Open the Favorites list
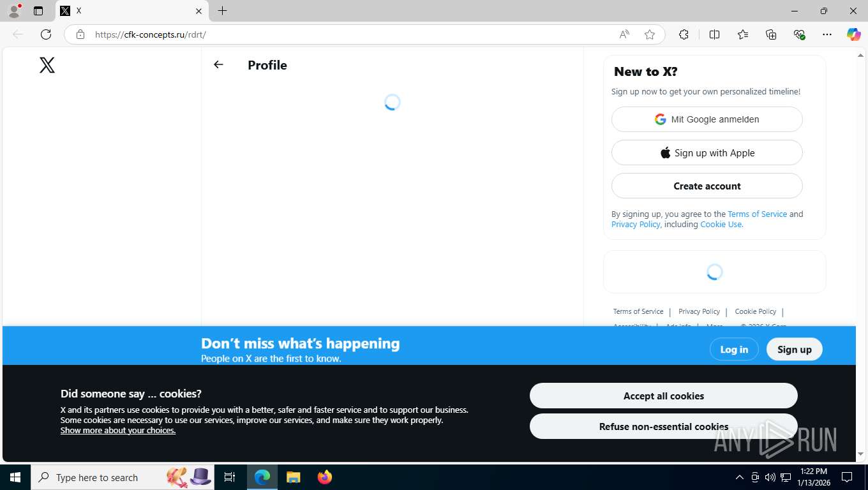Viewport: 868px width, 490px height. click(743, 34)
